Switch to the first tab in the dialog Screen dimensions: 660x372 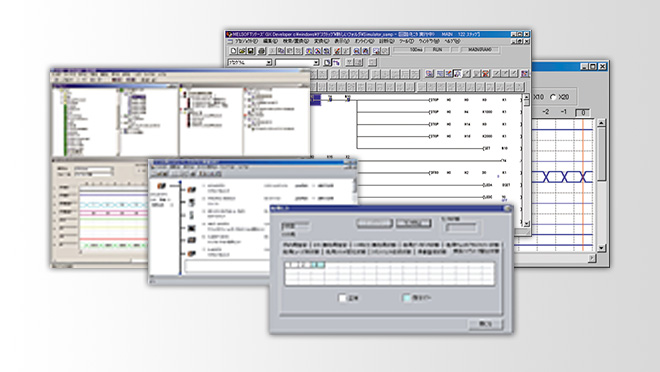pos(295,244)
